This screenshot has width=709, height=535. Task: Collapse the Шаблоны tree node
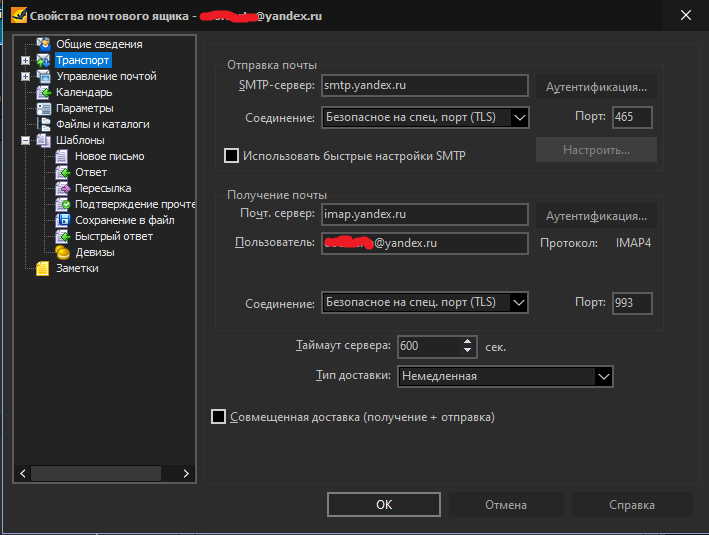pyautogui.click(x=25, y=141)
